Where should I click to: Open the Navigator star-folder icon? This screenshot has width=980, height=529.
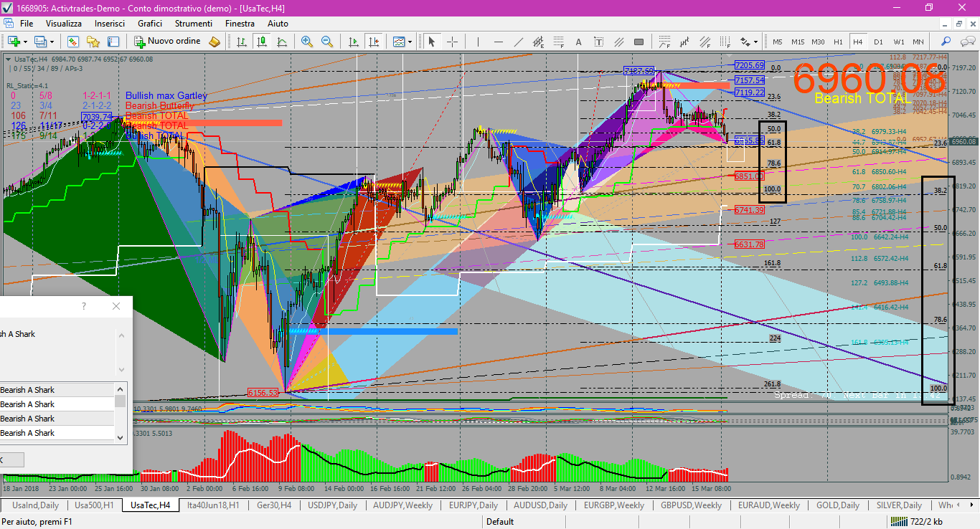click(93, 42)
